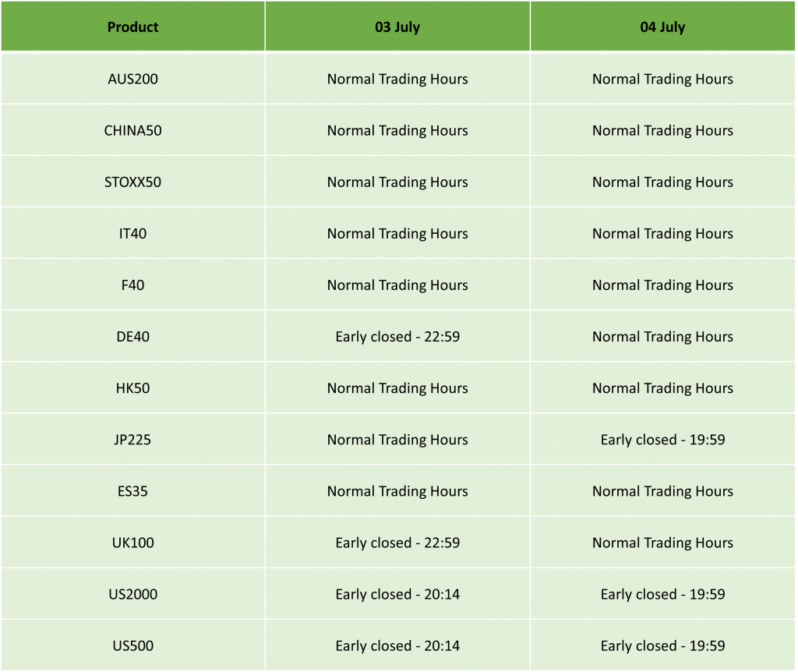
Task: Select the HK50 product cell
Action: [132, 388]
